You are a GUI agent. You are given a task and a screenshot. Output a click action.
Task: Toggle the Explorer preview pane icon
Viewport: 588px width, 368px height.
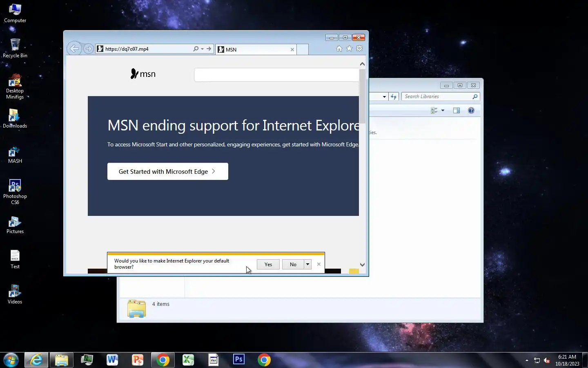pyautogui.click(x=457, y=110)
